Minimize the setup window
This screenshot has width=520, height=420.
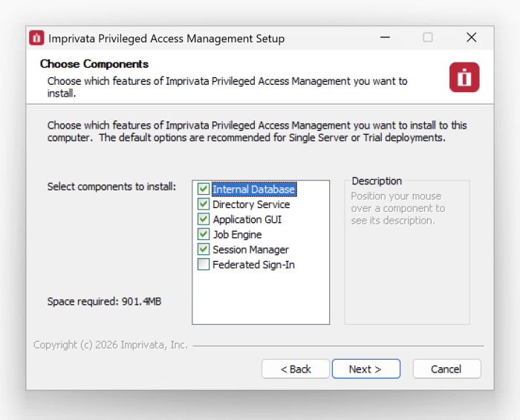coord(385,38)
